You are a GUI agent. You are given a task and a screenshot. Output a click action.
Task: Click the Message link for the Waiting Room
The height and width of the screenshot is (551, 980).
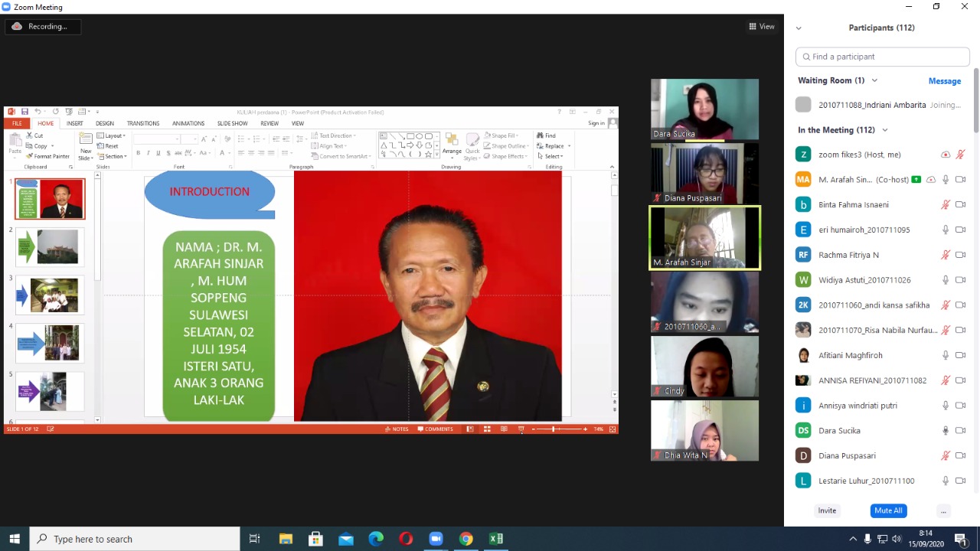[944, 81]
